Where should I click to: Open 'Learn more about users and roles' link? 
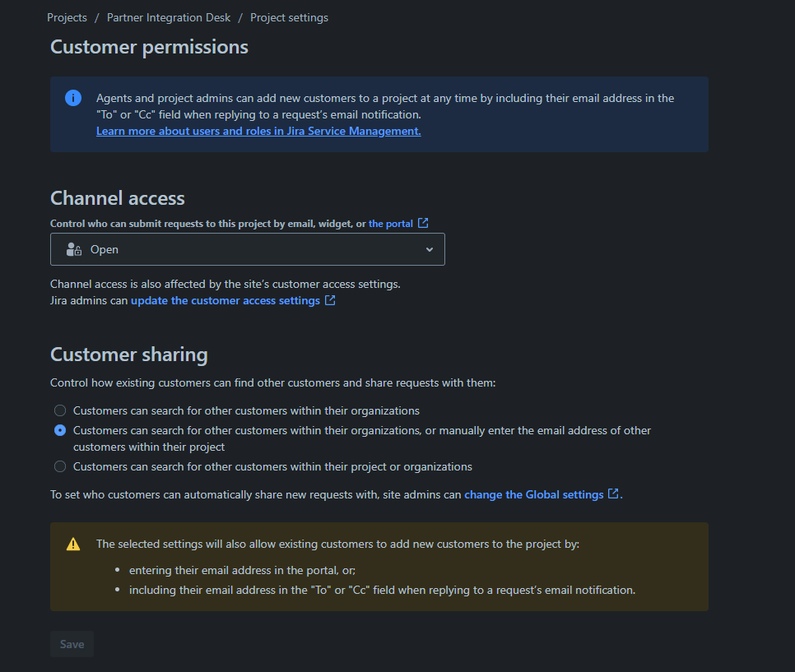pyautogui.click(x=258, y=131)
